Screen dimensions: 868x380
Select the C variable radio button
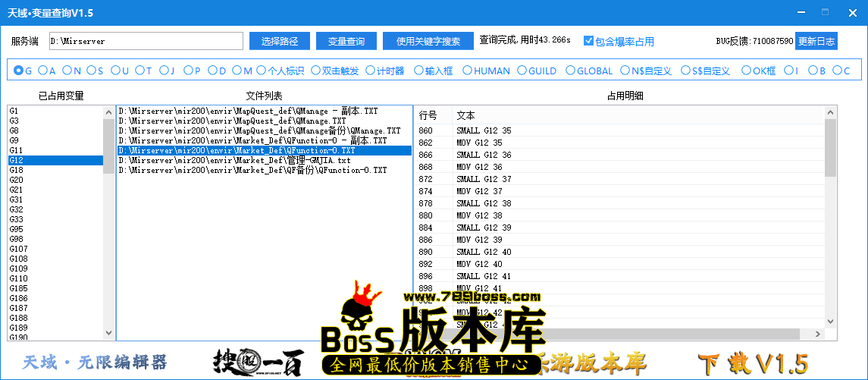(x=841, y=71)
